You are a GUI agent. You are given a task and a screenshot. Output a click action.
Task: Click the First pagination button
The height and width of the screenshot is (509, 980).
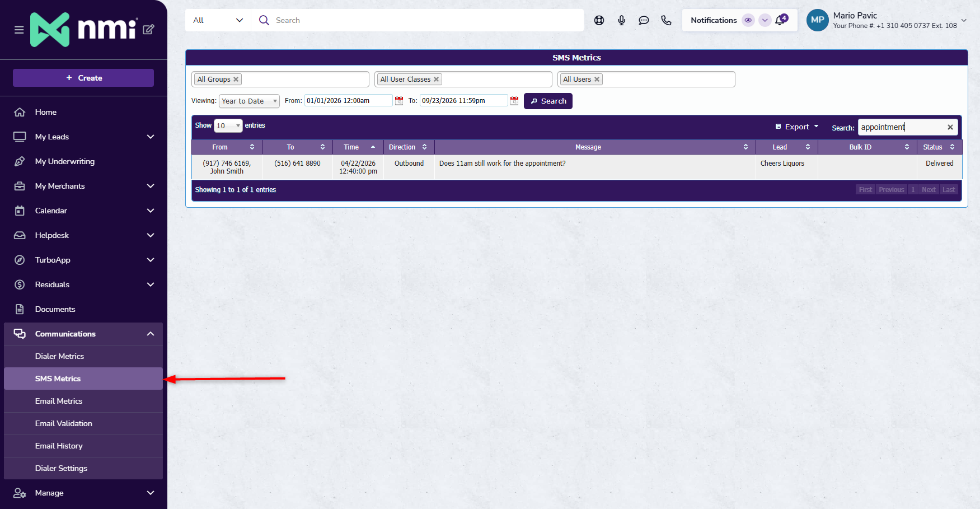(865, 190)
